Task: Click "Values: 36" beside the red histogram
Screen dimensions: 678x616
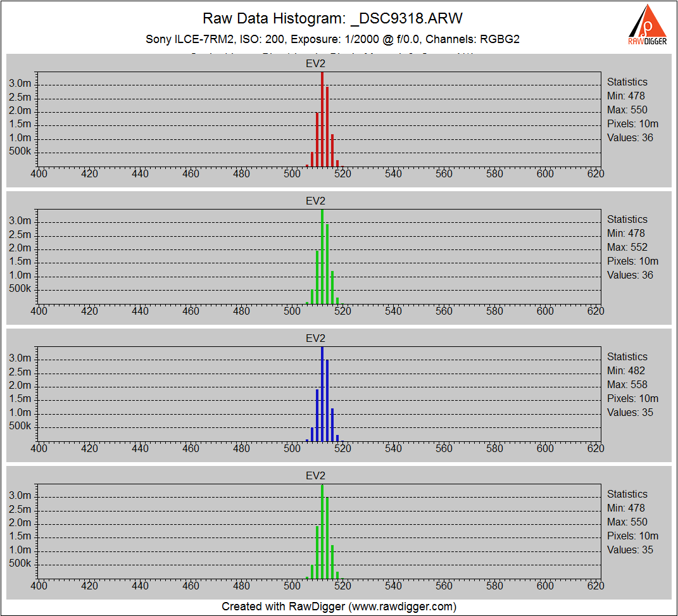Action: [630, 138]
